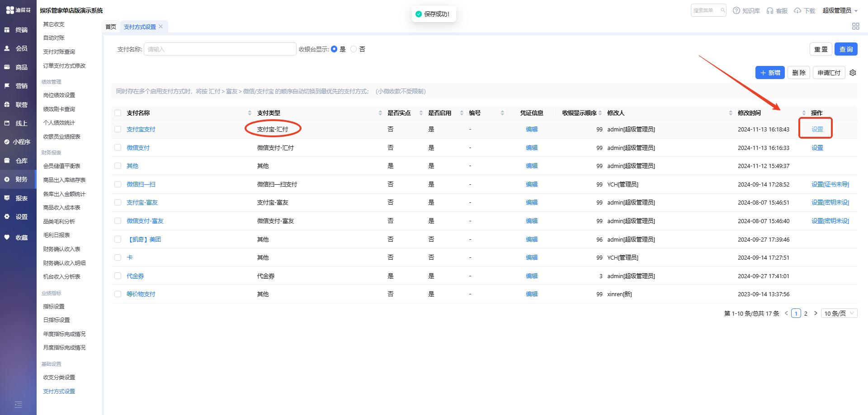Open 客服 headset icon
868x415 pixels.
pos(770,10)
